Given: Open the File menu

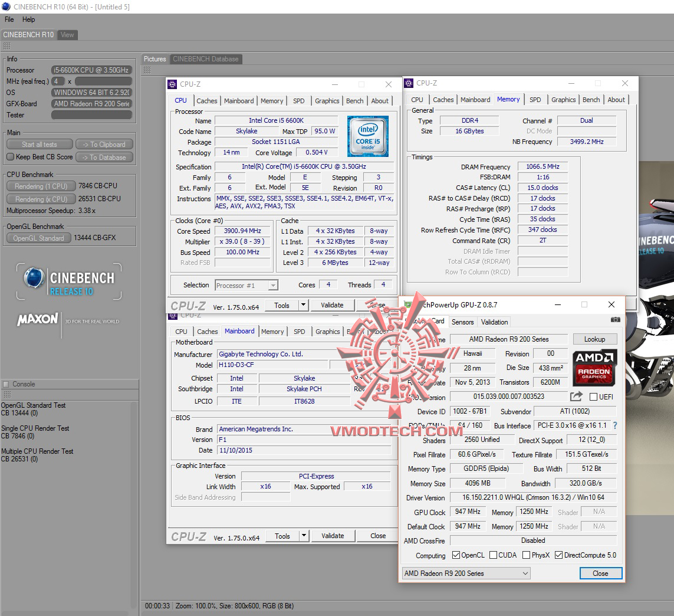Looking at the screenshot, I should tap(9, 19).
